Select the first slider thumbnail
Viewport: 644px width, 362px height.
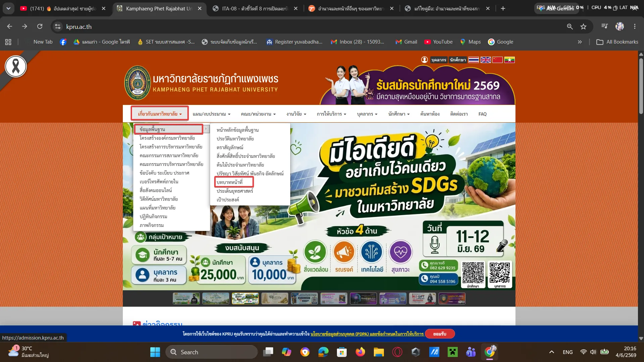click(186, 298)
